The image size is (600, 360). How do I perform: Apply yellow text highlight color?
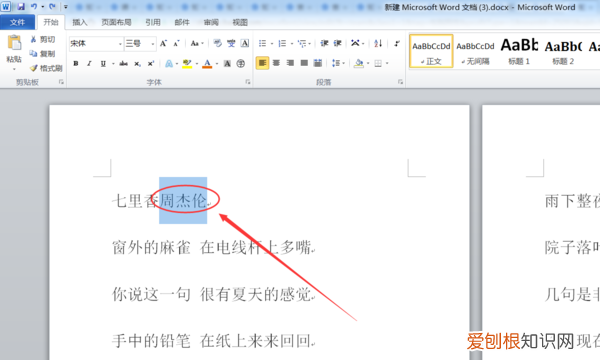(187, 64)
